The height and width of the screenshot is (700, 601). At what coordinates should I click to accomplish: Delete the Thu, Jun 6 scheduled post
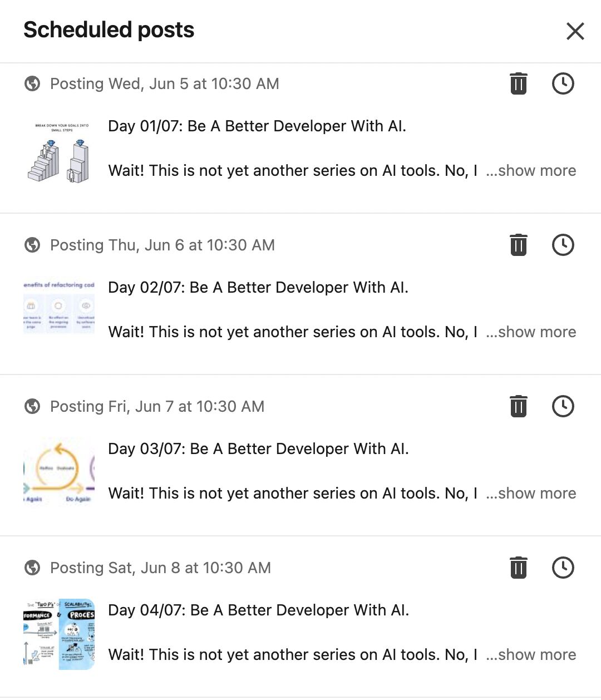tap(518, 245)
